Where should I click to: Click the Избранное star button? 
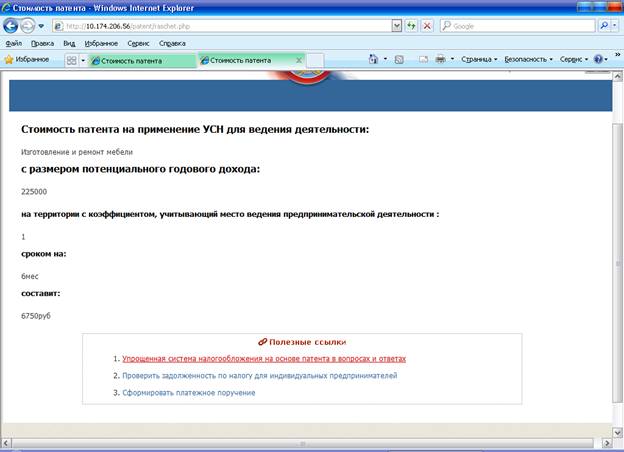[x=26, y=60]
